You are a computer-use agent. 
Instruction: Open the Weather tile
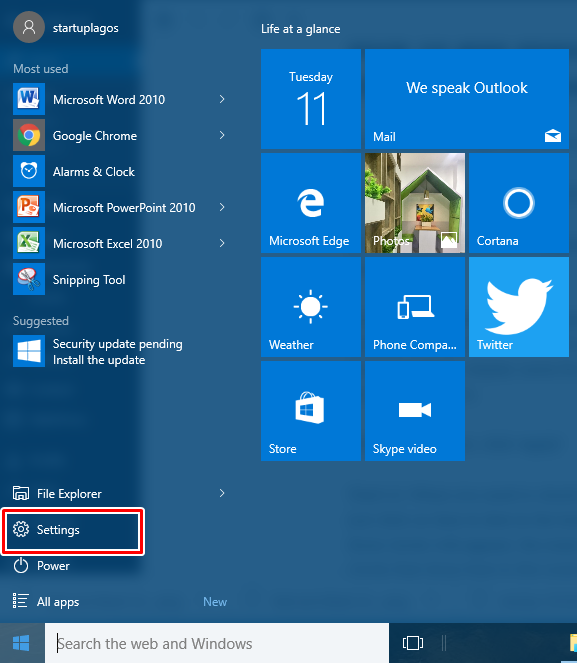pyautogui.click(x=311, y=307)
